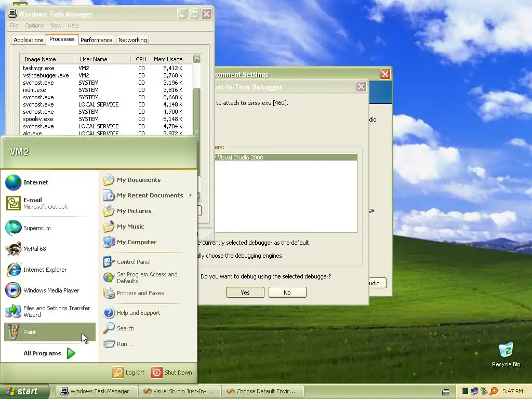Screen dimensions: 532x399
Task: Switch to Visual Studio Just-In-Time taskbar button
Action: click(179, 391)
